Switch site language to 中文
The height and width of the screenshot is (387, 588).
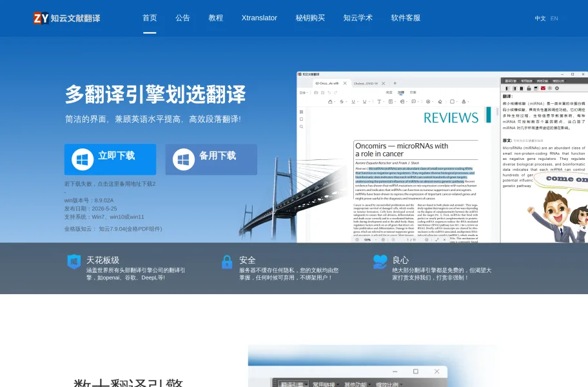(x=540, y=18)
